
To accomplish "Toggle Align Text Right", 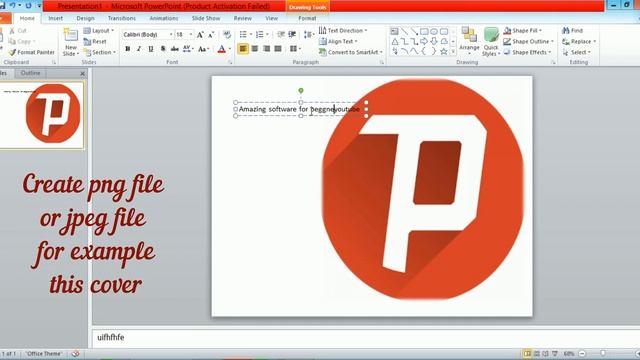I will coord(267,49).
